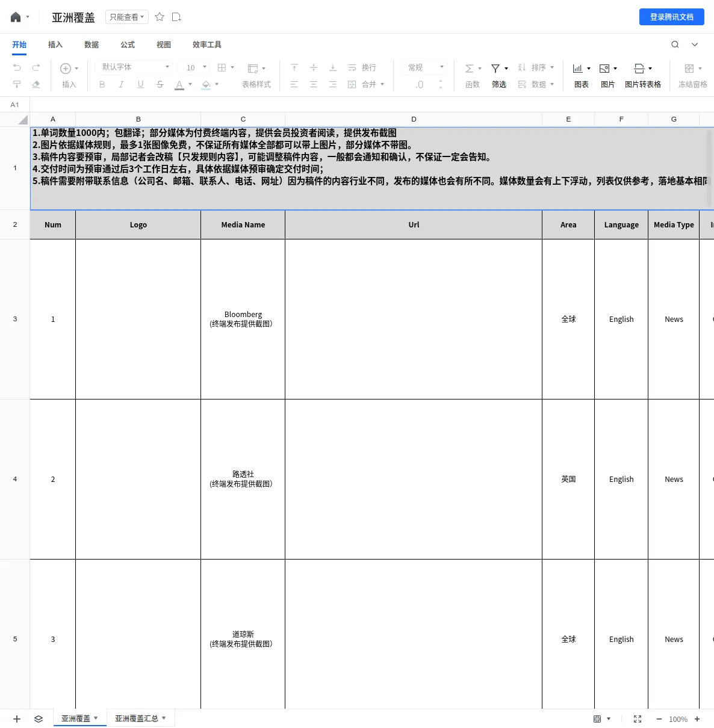The width and height of the screenshot is (714, 728).
Task: Align cell content to top
Action: coord(294,67)
